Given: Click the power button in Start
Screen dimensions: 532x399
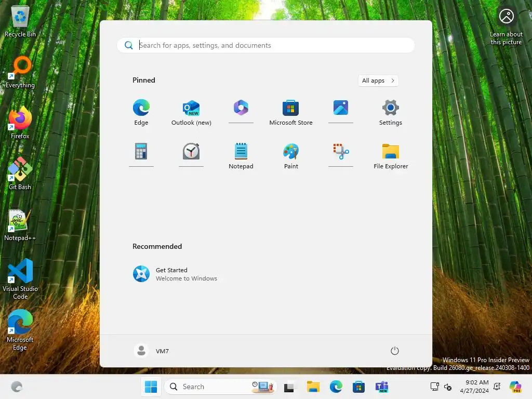Looking at the screenshot, I should pos(395,351).
